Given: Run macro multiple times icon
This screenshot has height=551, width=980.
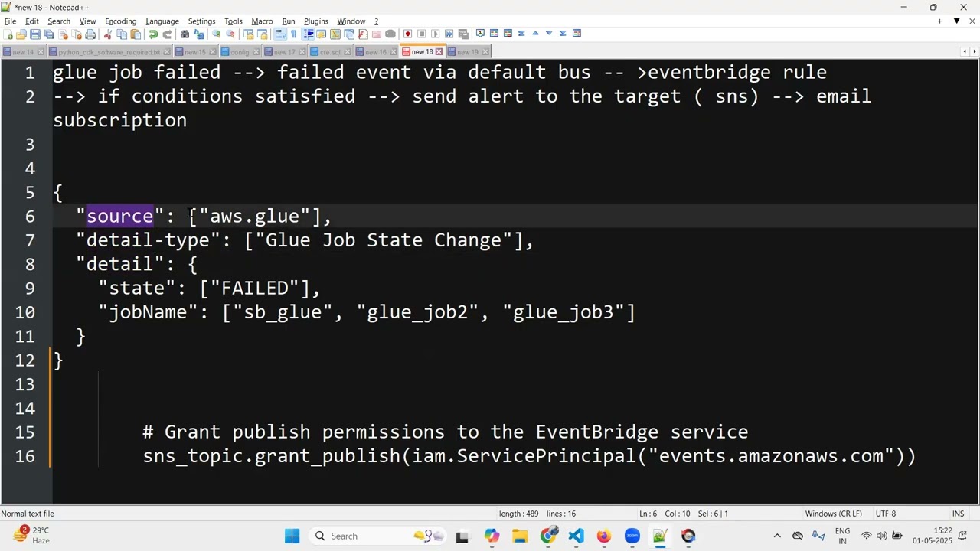Looking at the screenshot, I should coord(449,34).
